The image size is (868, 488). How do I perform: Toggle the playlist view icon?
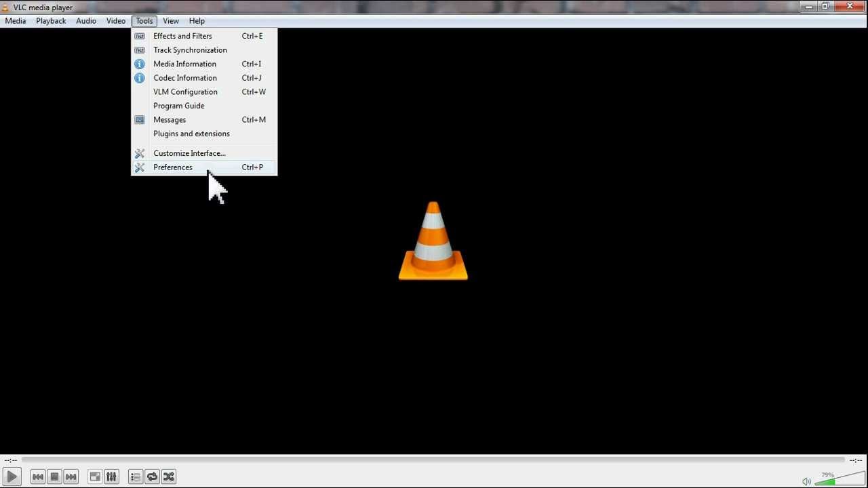pos(136,476)
